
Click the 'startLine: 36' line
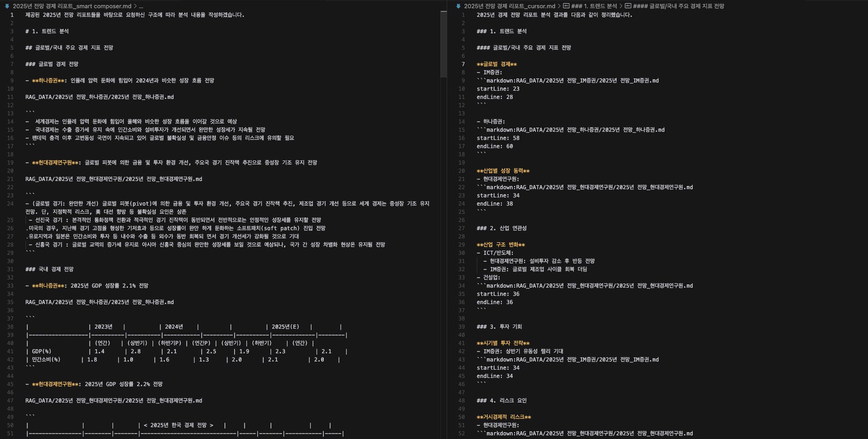(498, 294)
